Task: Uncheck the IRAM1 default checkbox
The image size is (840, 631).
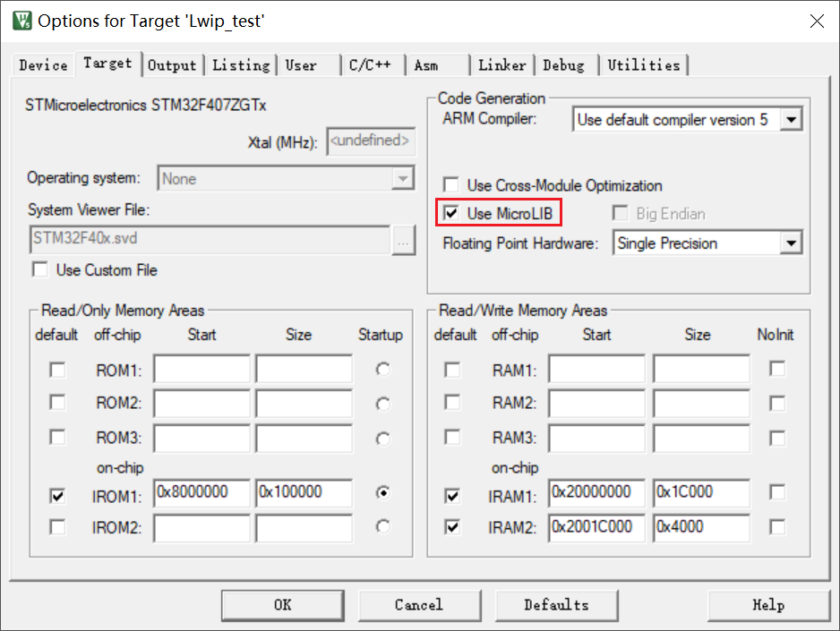Action: point(452,496)
